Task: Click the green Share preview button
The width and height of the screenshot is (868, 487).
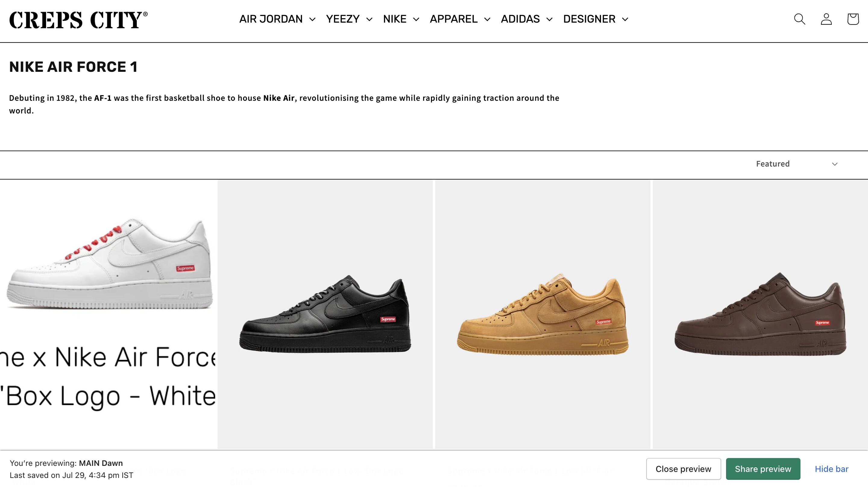Action: [763, 469]
